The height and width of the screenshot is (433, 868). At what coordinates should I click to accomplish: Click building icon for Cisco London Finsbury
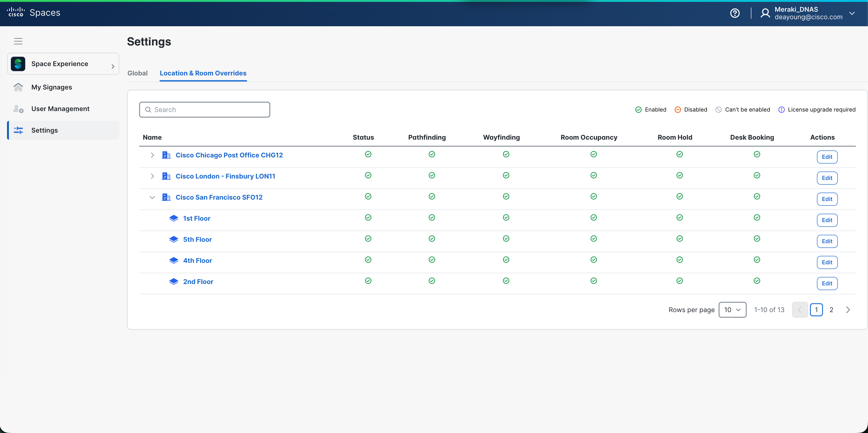point(166,176)
